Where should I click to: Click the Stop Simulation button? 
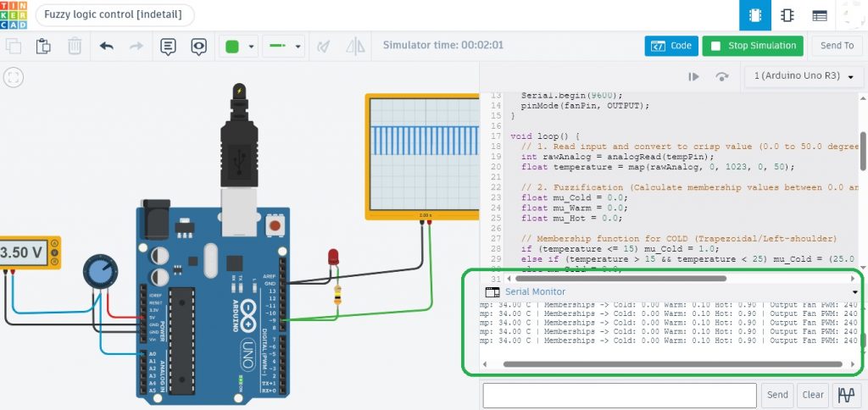(753, 46)
